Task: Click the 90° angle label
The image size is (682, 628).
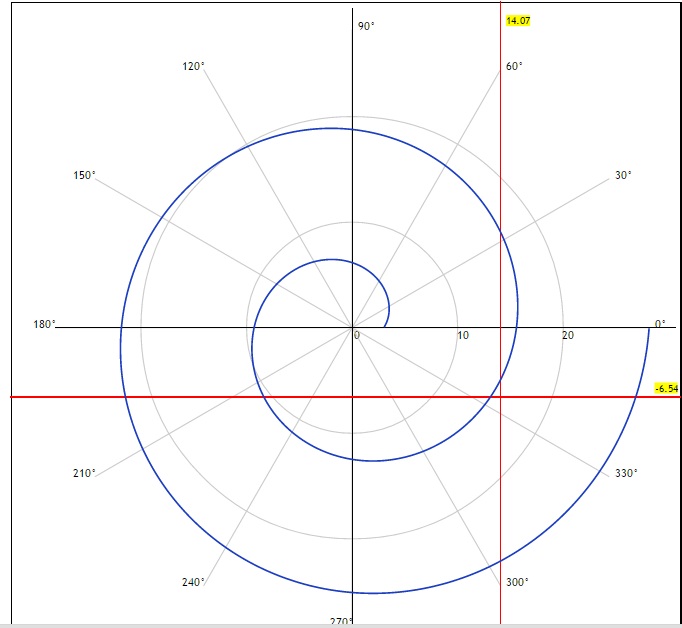Action: 366,26
